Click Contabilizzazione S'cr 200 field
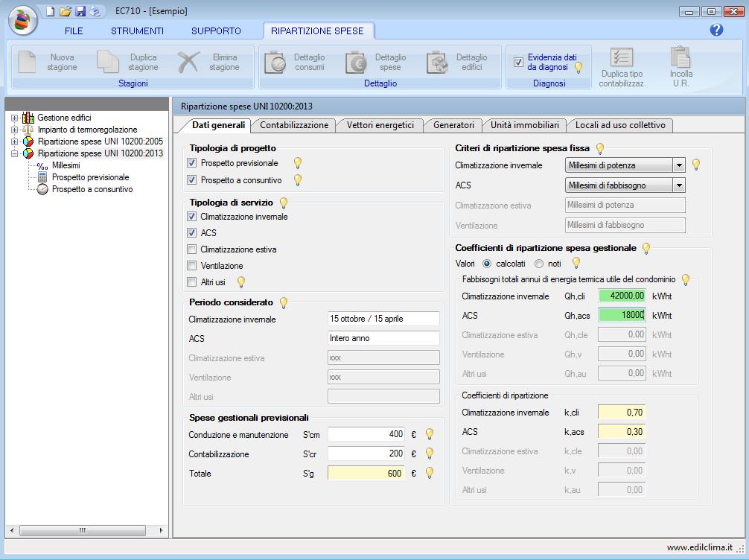749x560 pixels. click(366, 454)
